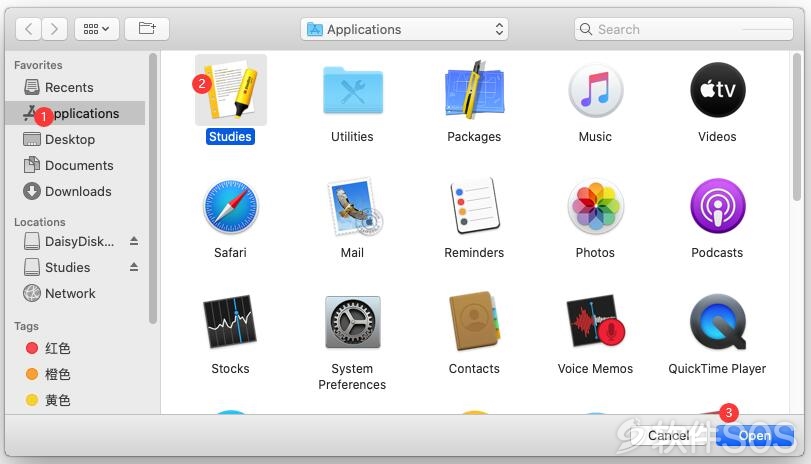Click the sidebar vertical scrollbar
The width and height of the screenshot is (811, 464).
tap(153, 188)
